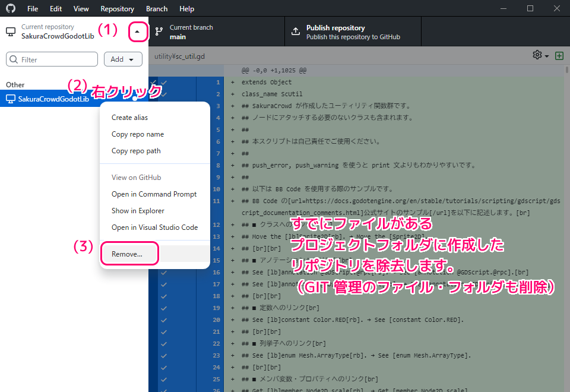Click the Filter repositories input field

coord(52,59)
